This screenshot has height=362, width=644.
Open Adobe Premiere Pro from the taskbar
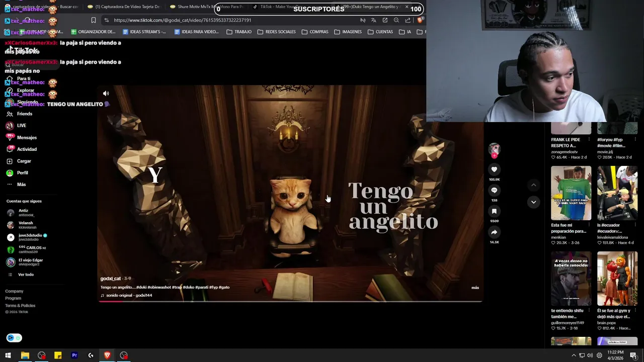[x=74, y=355]
